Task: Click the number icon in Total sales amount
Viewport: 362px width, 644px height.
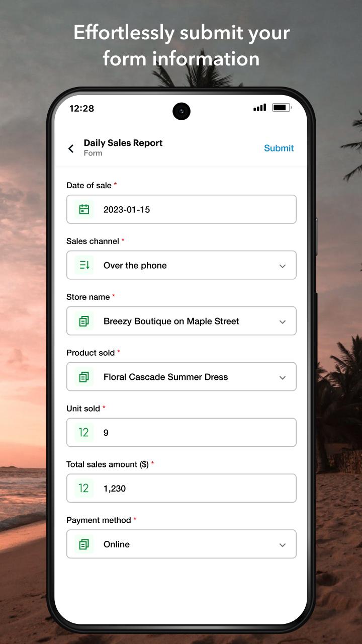Action: (x=84, y=489)
